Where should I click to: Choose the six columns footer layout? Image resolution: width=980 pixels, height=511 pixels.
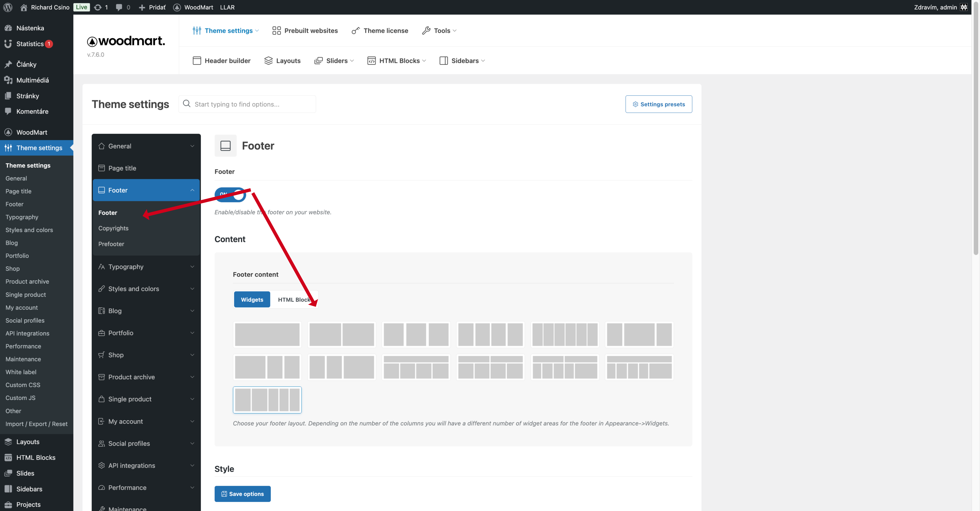[565, 334]
